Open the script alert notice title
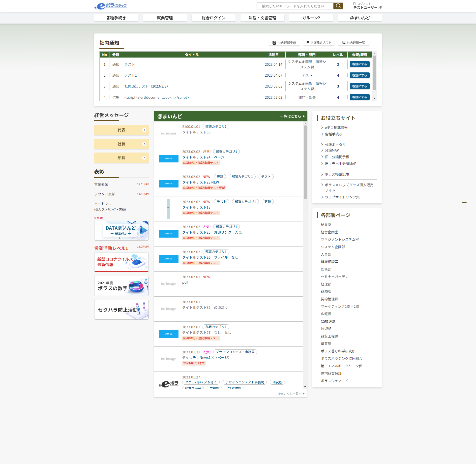This screenshot has width=476, height=464. point(157,97)
